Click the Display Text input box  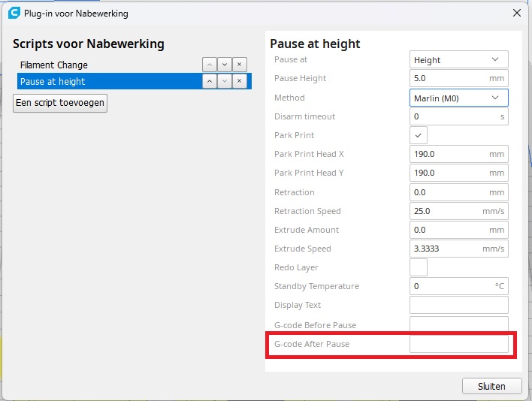[458, 305]
